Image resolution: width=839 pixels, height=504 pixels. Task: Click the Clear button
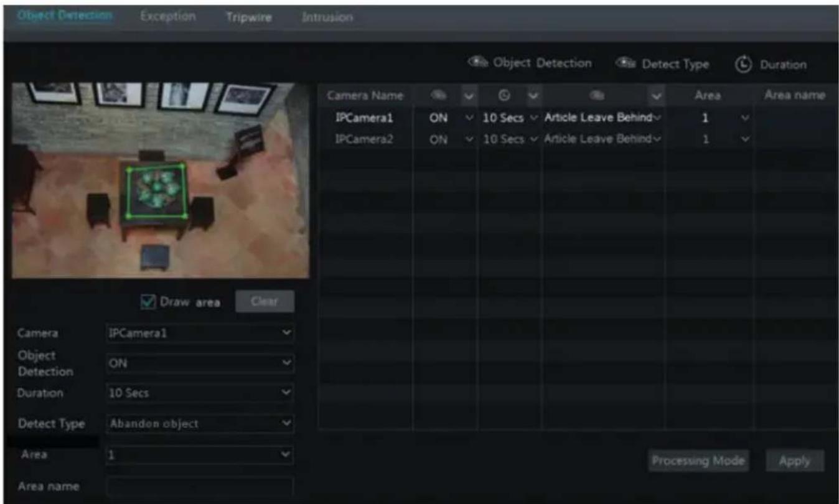pyautogui.click(x=265, y=301)
